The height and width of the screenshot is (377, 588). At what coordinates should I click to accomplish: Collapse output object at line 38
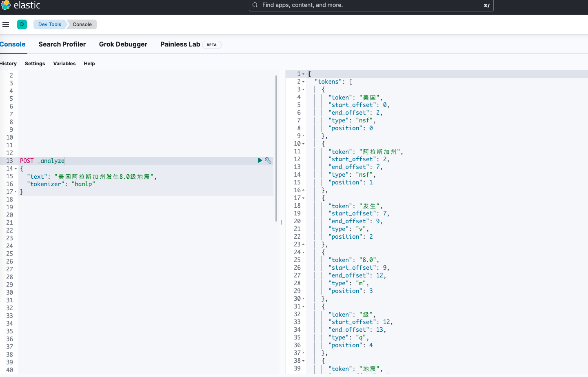pos(303,361)
